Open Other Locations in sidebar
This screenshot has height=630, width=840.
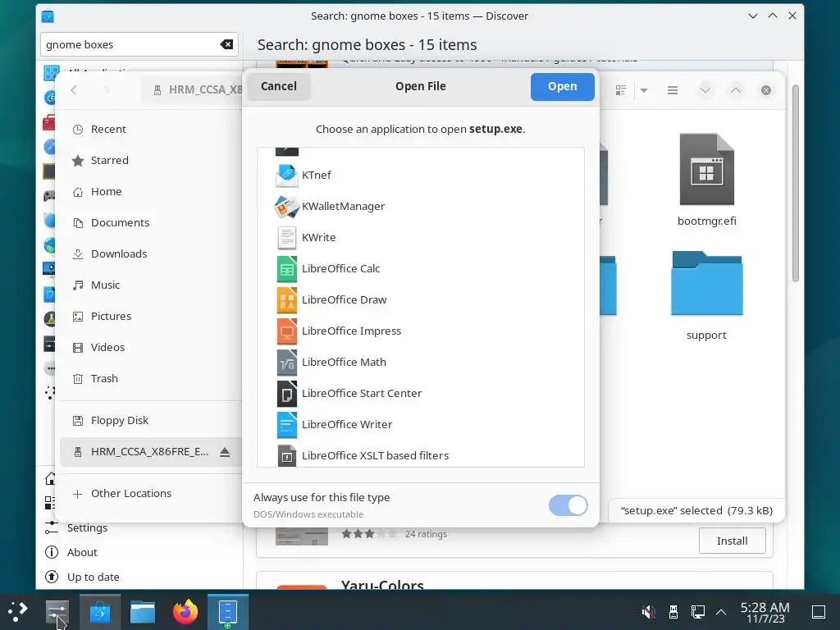151,493
